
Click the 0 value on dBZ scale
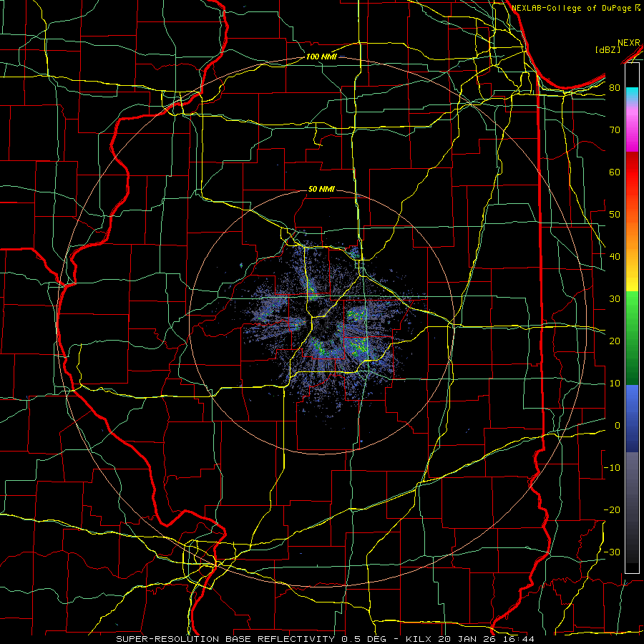tap(618, 426)
